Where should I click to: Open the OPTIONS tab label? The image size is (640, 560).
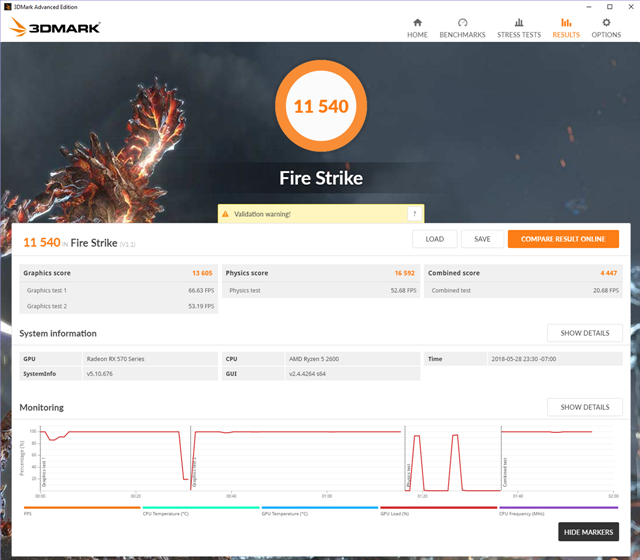pyautogui.click(x=606, y=35)
